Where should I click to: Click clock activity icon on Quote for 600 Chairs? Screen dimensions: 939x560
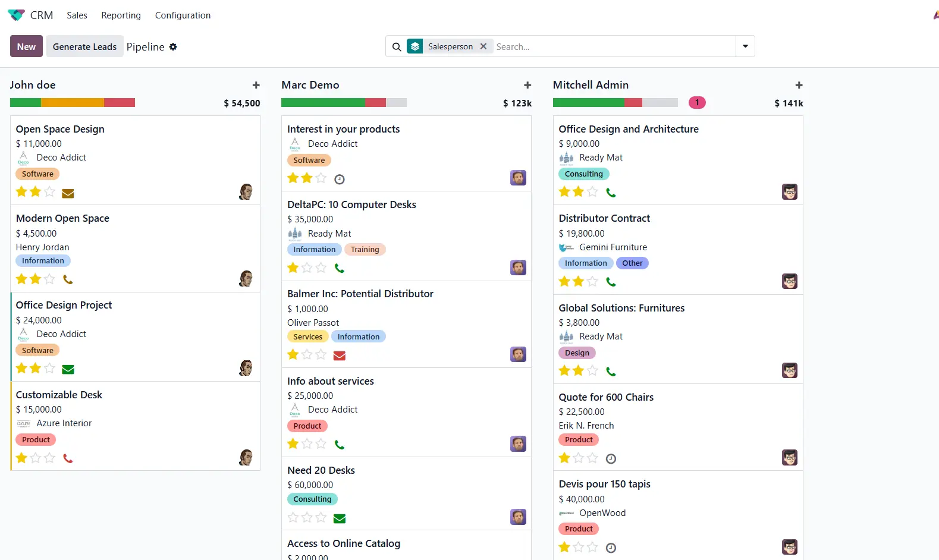611,459
